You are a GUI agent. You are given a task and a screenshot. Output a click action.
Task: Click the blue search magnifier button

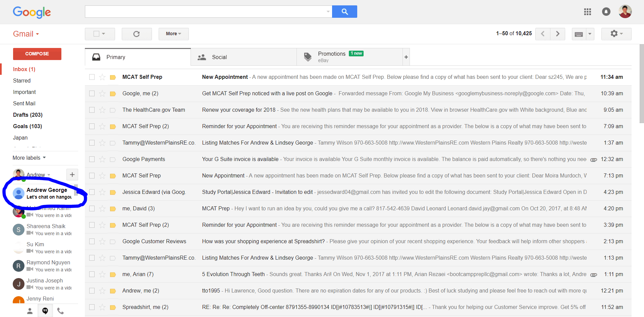(344, 12)
